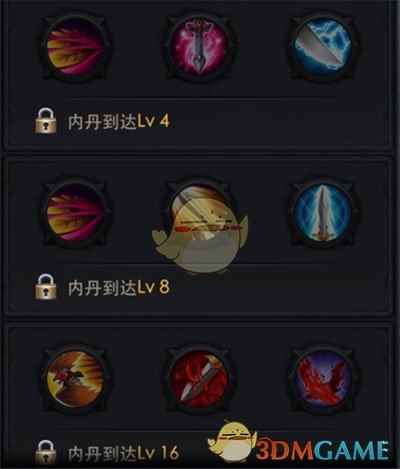
Task: Click the padlock icon beside Lv 16 requirement
Action: pyautogui.click(x=46, y=452)
